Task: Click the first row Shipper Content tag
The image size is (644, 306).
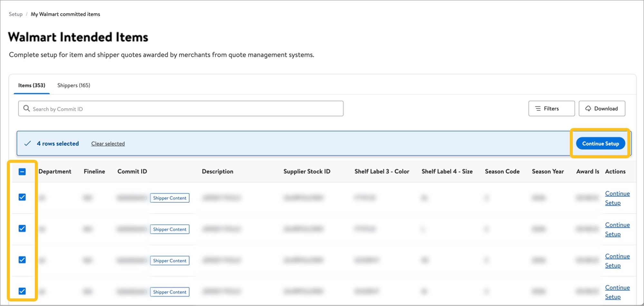Action: 170,198
